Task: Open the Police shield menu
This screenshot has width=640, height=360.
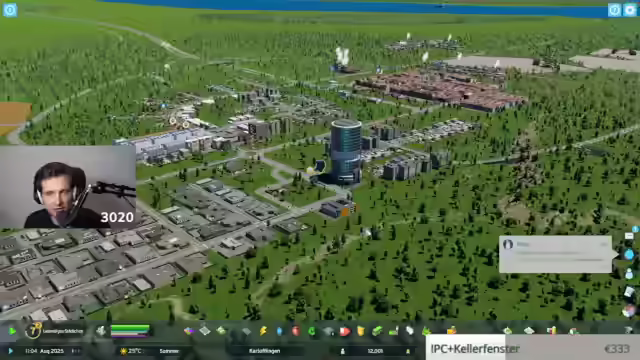Action: pos(361,331)
